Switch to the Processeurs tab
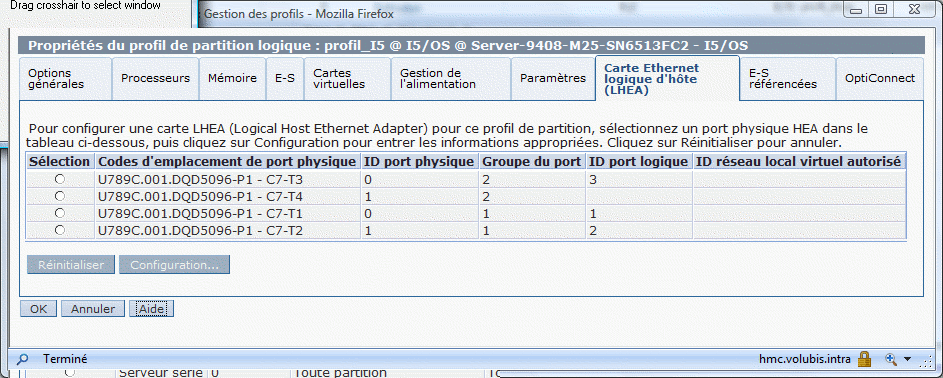This screenshot has width=943, height=378. tap(155, 78)
